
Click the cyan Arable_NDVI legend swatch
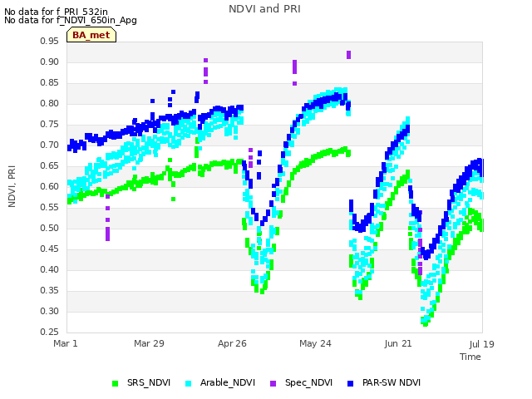click(189, 383)
